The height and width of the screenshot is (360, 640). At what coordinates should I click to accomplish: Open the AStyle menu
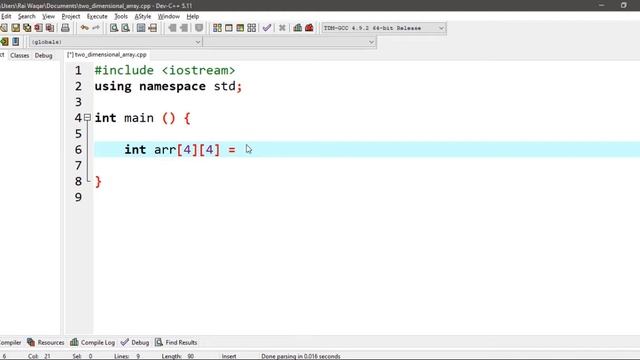click(142, 16)
